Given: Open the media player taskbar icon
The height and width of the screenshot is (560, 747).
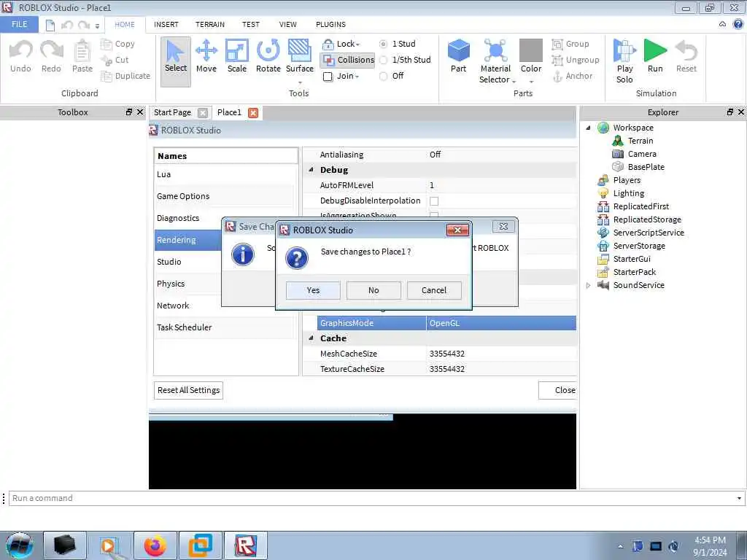Looking at the screenshot, I should pyautogui.click(x=110, y=545).
